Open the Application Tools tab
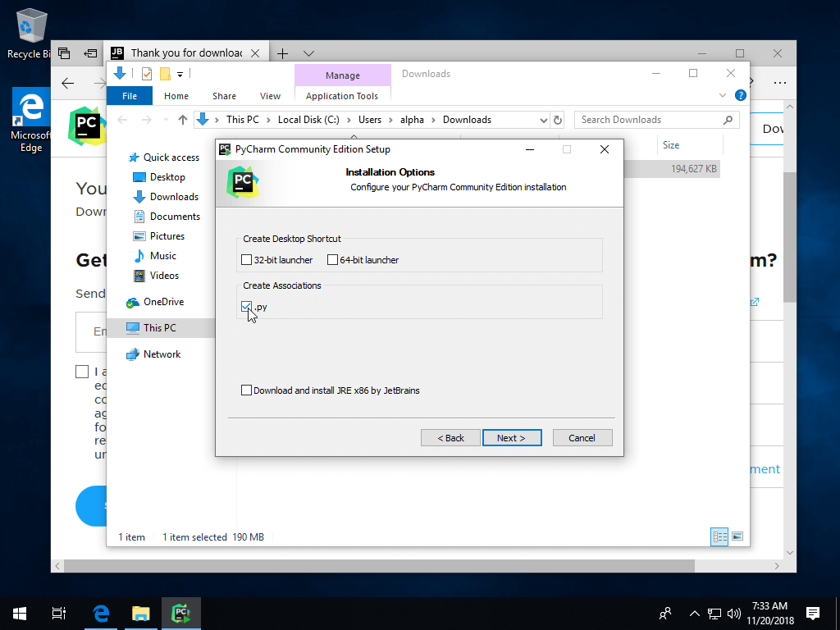This screenshot has height=630, width=840. [x=342, y=96]
